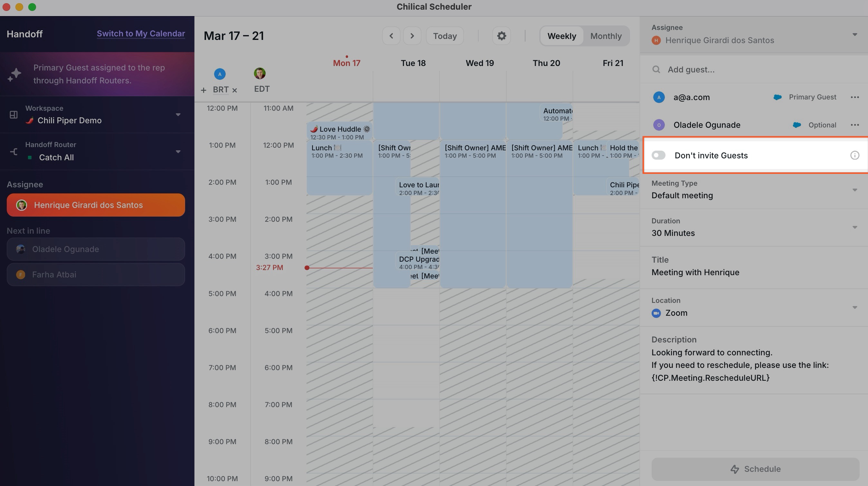
Task: Open Monday's Lunch event 1:00 PM - 2:30 PM
Action: click(x=339, y=168)
